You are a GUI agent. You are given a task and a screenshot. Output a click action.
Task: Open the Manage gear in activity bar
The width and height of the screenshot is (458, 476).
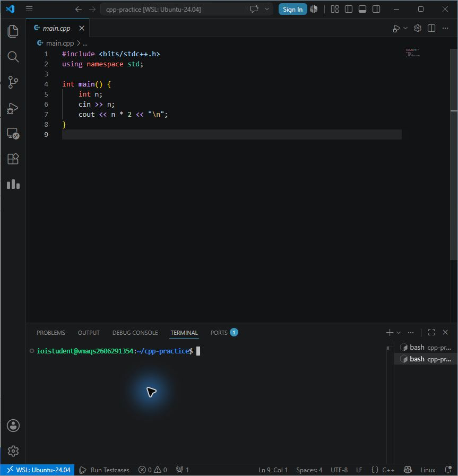tap(13, 451)
